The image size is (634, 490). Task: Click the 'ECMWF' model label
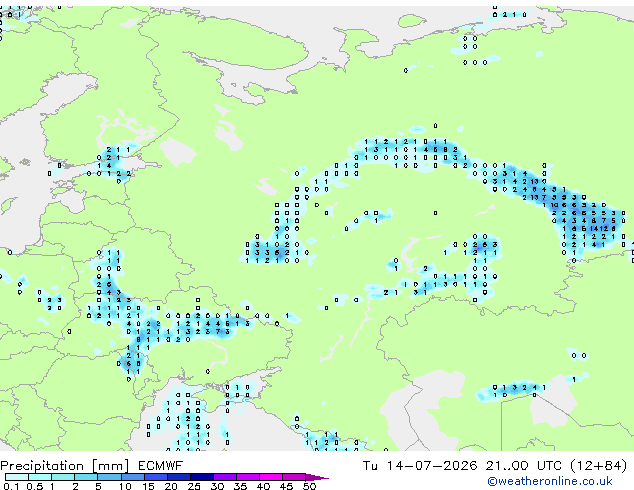161,466
